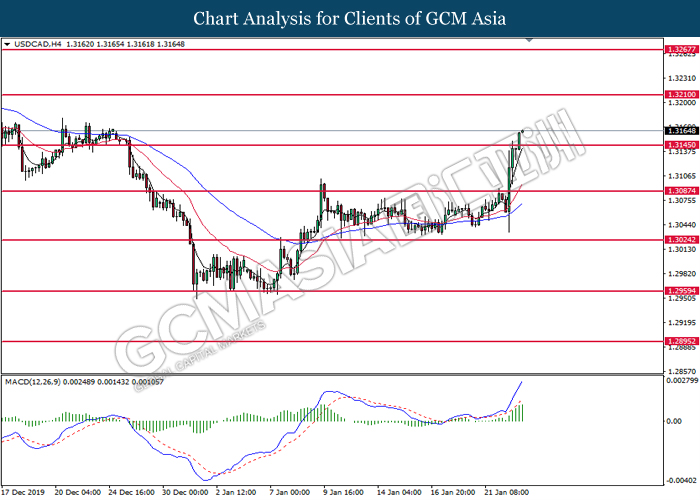Click the 1.32000 price scale value

click(682, 103)
